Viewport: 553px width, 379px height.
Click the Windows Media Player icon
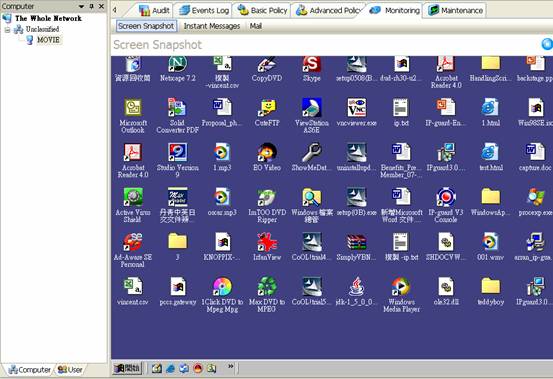point(401,295)
